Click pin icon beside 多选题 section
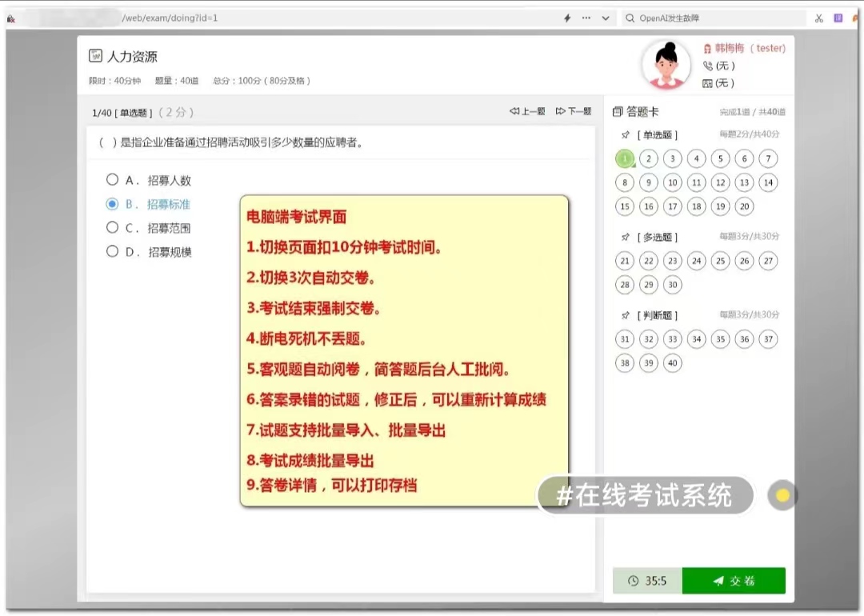This screenshot has width=864, height=616. coord(626,237)
